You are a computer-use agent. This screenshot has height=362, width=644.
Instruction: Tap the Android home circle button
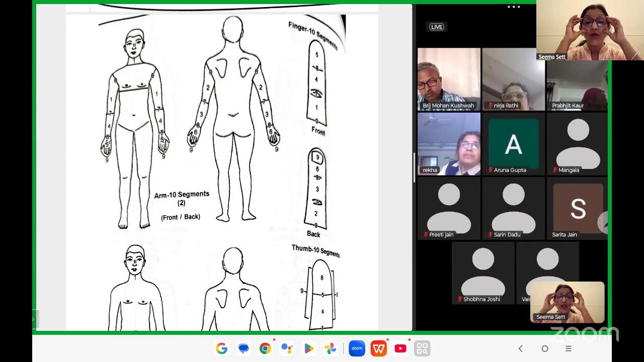[x=544, y=348]
